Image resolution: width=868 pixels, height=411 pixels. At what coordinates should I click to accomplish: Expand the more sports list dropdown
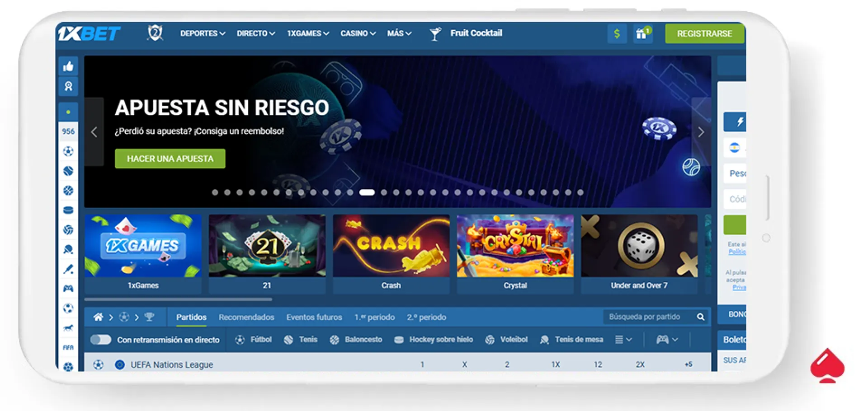click(x=623, y=340)
